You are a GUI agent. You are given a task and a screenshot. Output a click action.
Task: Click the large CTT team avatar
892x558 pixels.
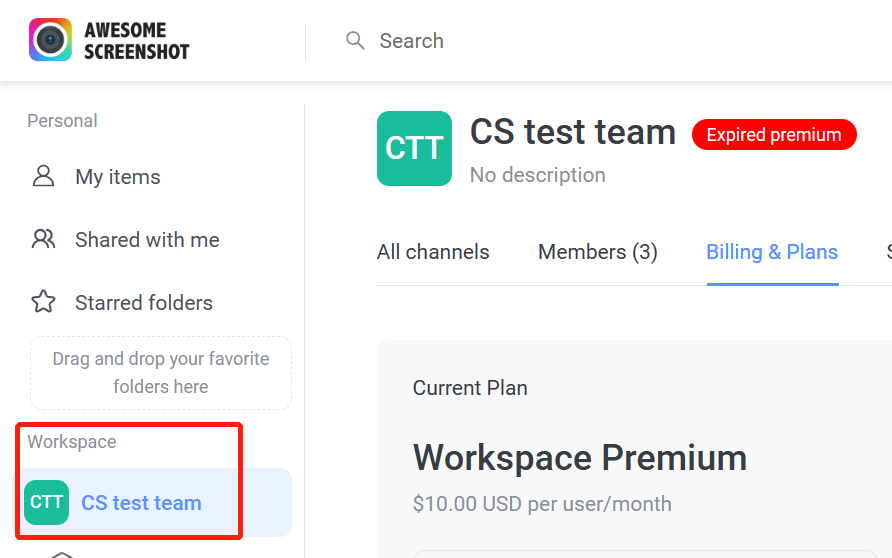point(415,148)
